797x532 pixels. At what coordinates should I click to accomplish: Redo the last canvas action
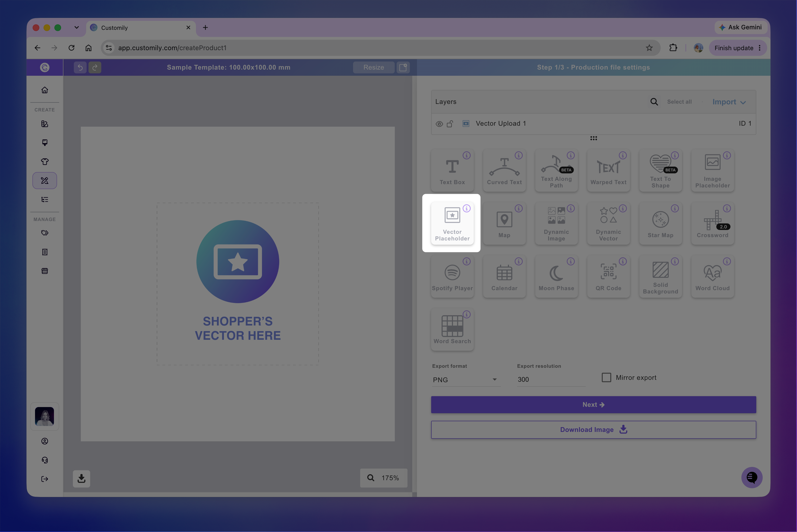pyautogui.click(x=95, y=67)
